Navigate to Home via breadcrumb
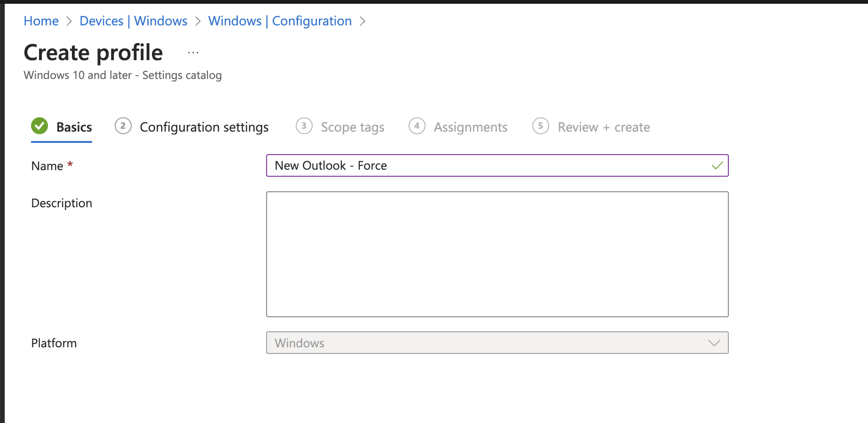Viewport: 868px width, 423px height. pos(41,21)
